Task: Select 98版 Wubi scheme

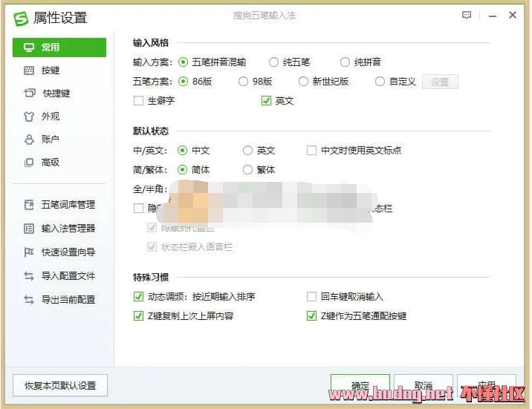Action: click(x=243, y=82)
